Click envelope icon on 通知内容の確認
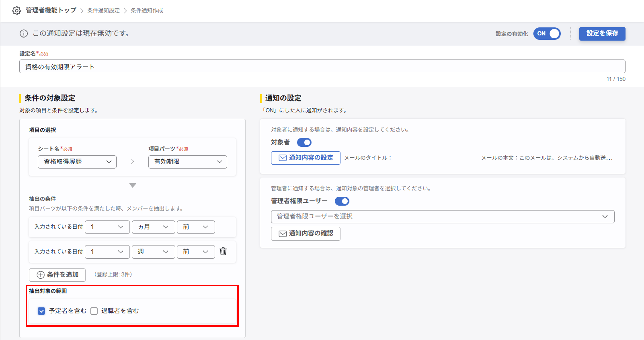This screenshot has height=340, width=644. (x=282, y=233)
